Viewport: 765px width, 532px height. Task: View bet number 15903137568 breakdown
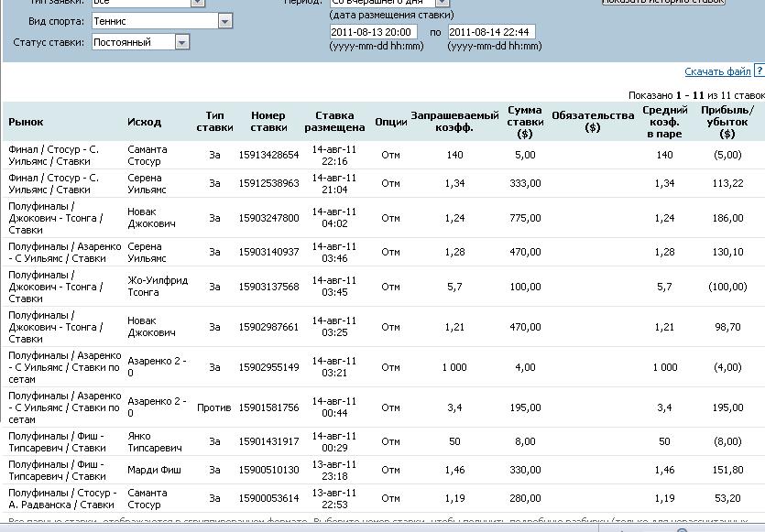[x=268, y=287]
